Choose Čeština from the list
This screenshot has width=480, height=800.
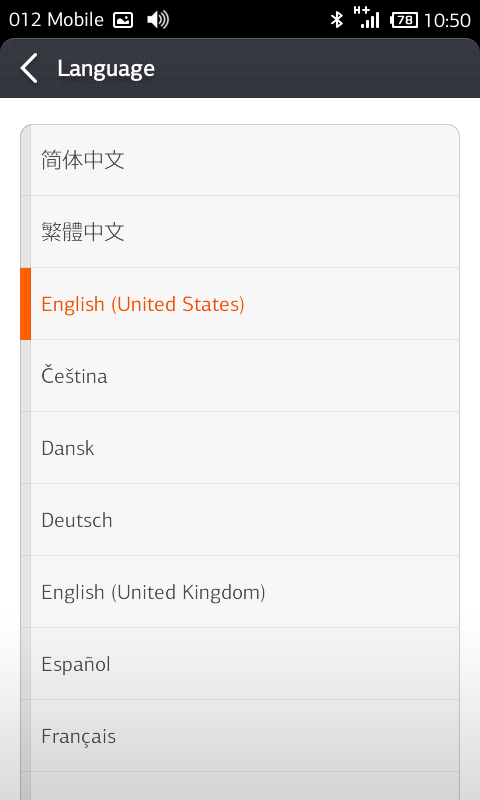240,376
